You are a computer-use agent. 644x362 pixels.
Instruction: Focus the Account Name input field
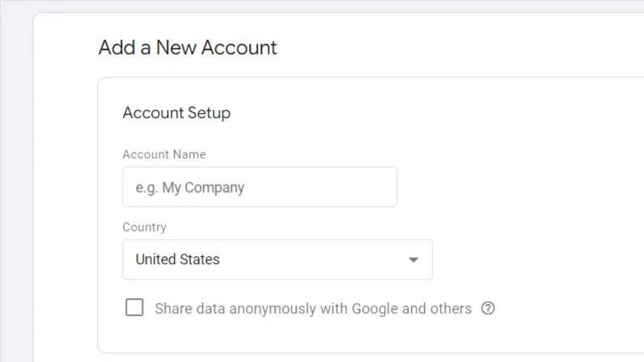(259, 187)
